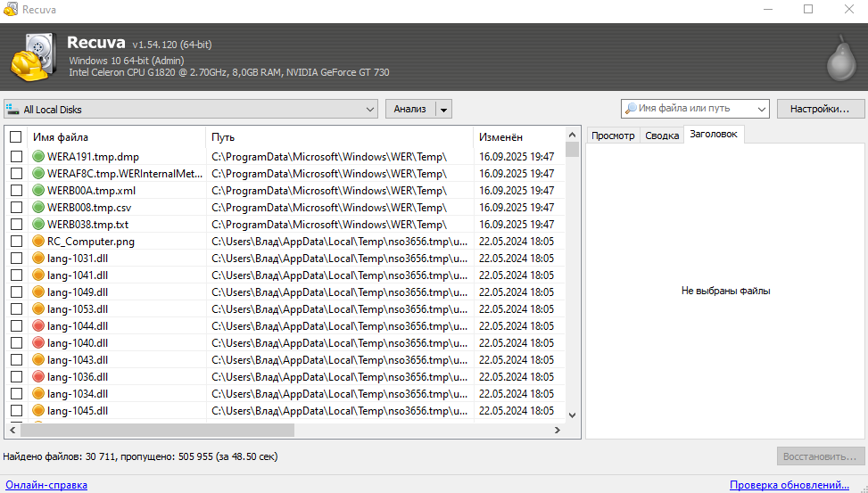This screenshot has width=868, height=493.
Task: Toggle the select-all checkbox in the header
Action: click(16, 136)
